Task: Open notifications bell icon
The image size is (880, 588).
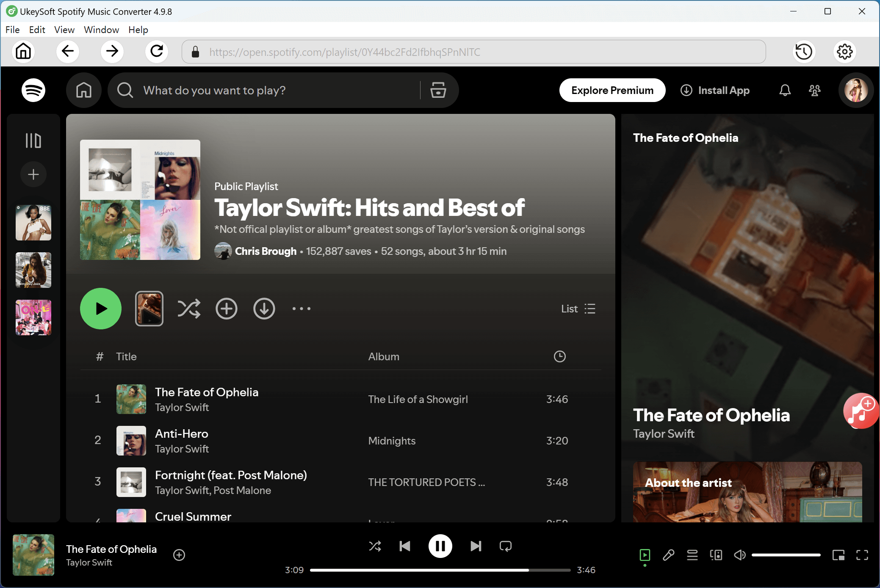Action: 784,90
